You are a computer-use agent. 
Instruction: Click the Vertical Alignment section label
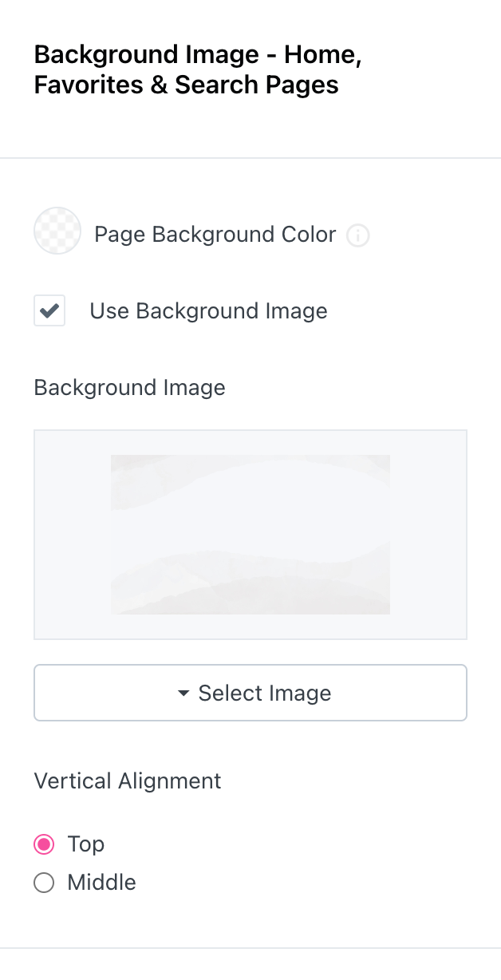pos(128,780)
